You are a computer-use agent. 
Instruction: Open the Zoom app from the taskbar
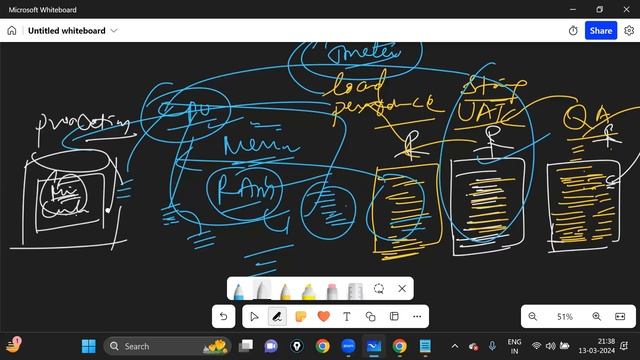click(x=348, y=346)
